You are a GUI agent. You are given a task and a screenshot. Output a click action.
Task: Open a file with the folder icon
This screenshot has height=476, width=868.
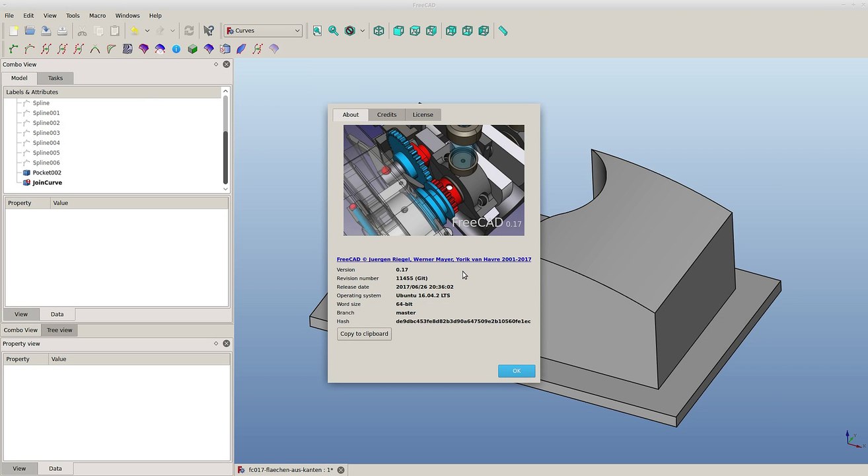pos(30,30)
